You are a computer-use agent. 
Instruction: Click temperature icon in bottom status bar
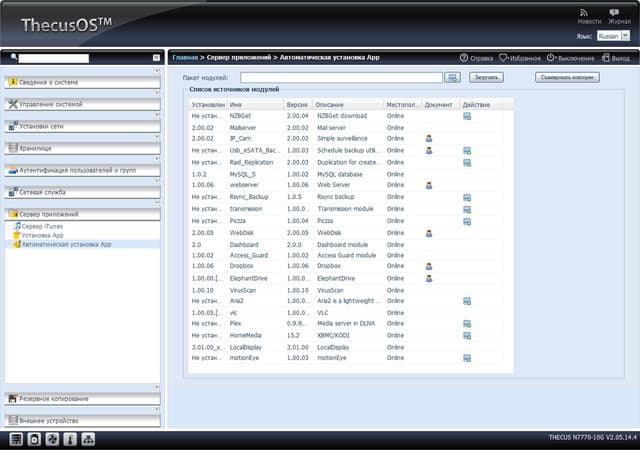(70, 439)
